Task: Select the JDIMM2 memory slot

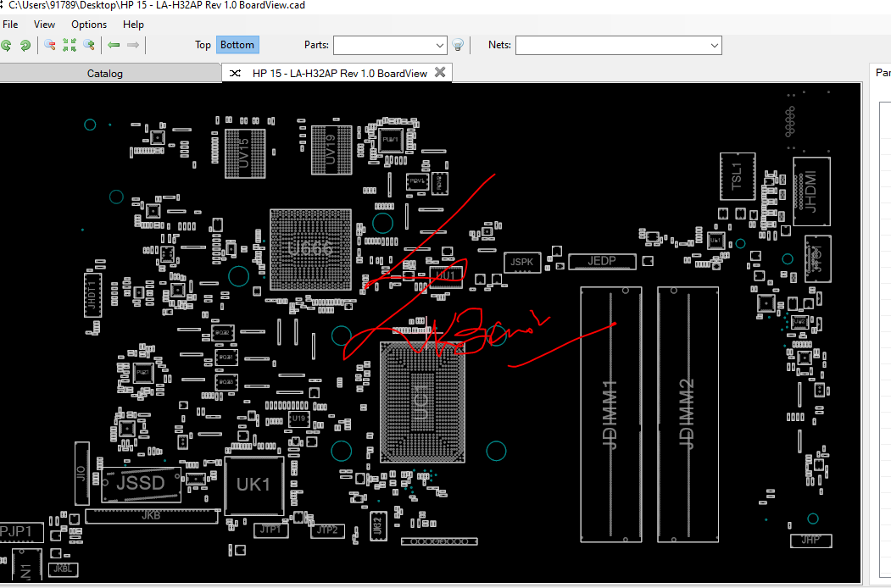Action: [688, 414]
